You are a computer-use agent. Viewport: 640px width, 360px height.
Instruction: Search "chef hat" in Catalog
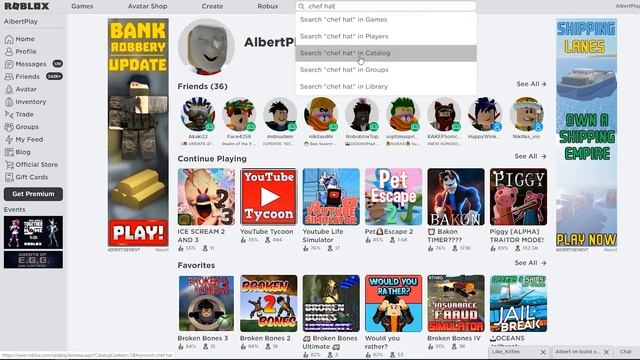386,53
